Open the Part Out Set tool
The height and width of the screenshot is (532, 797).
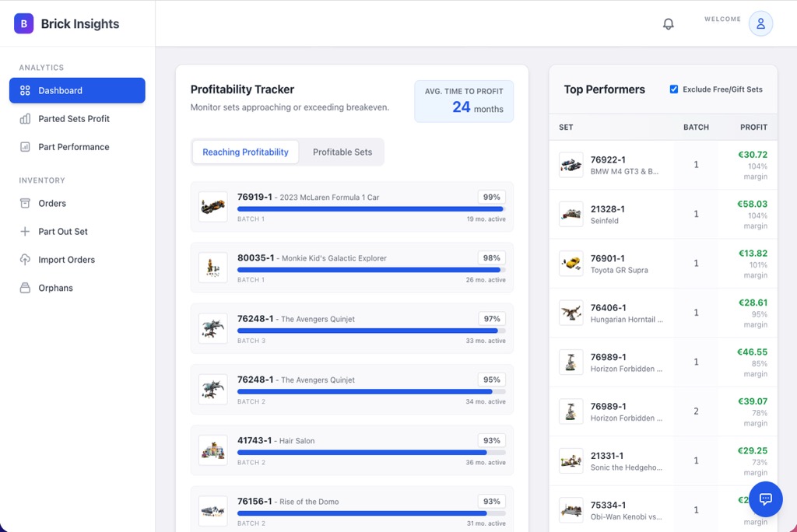coord(77,231)
